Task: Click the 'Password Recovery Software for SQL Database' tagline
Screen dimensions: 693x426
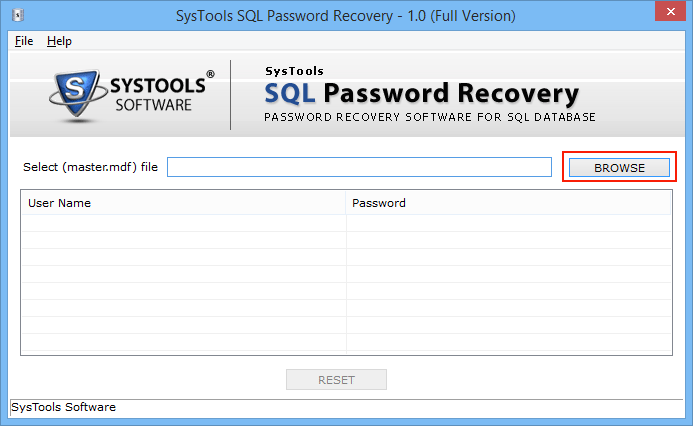Action: 430,117
